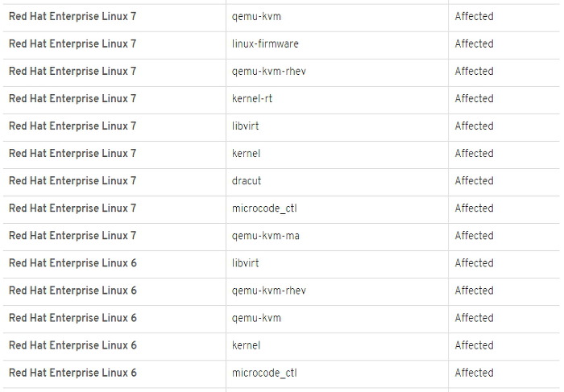Image resolution: width=564 pixels, height=392 pixels.
Task: Click the dracut package cell
Action: pyautogui.click(x=246, y=181)
